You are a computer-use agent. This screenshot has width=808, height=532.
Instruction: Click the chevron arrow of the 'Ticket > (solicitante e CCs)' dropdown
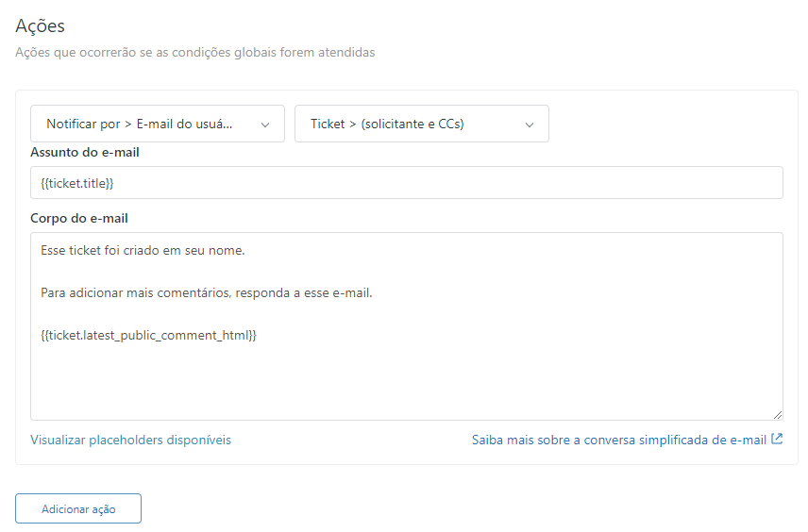click(x=530, y=125)
